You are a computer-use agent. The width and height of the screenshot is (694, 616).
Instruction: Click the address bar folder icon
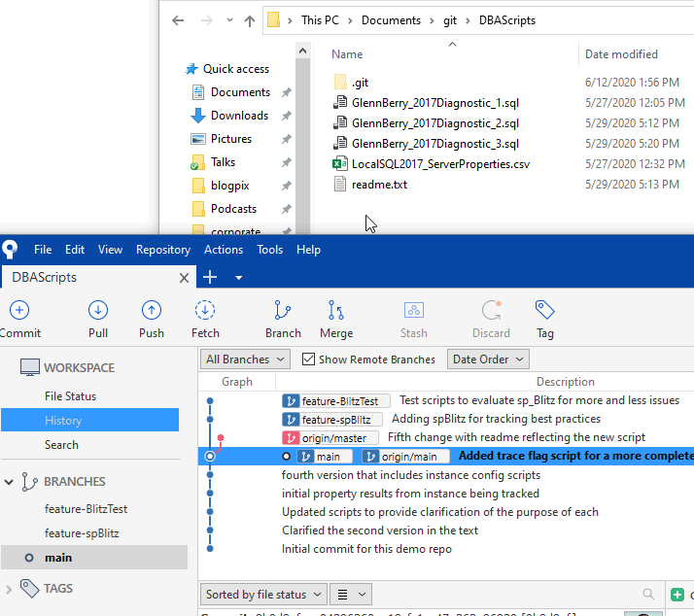click(273, 19)
